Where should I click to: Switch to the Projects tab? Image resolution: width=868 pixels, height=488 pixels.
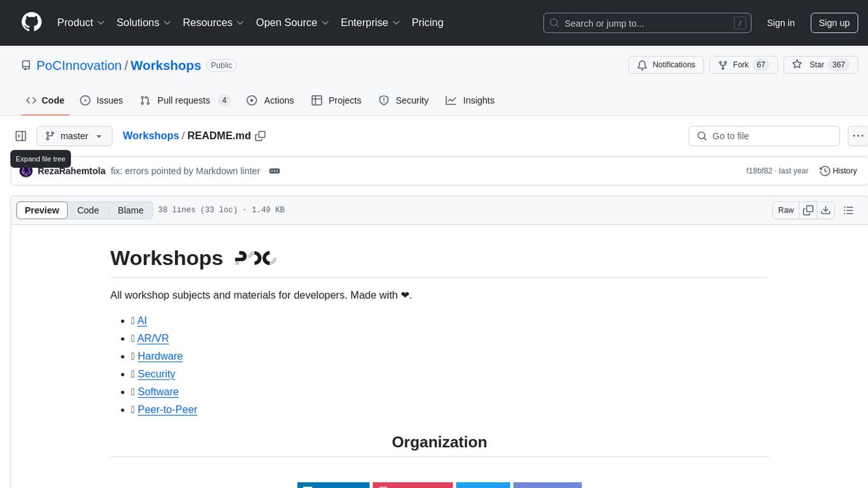[336, 100]
